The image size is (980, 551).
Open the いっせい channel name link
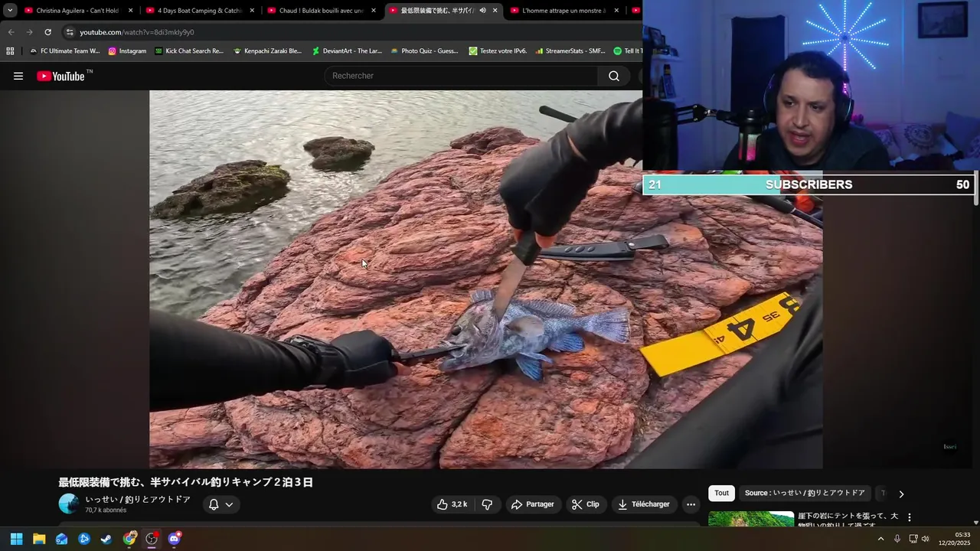point(138,499)
